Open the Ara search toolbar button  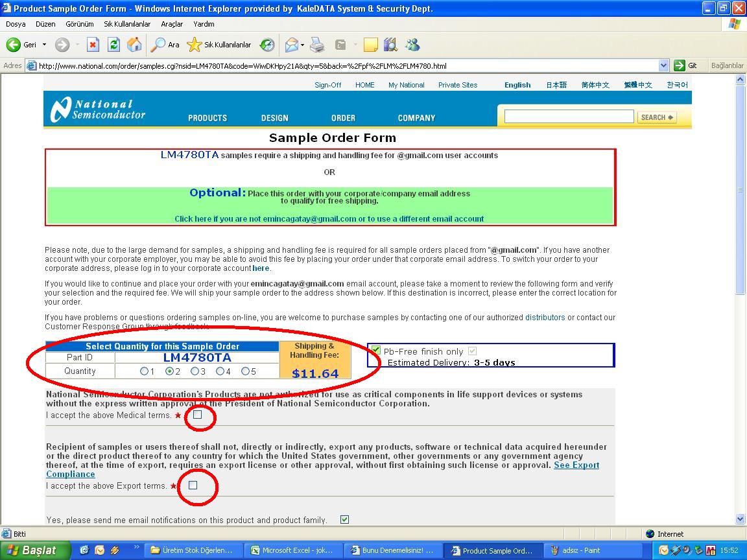tap(165, 45)
